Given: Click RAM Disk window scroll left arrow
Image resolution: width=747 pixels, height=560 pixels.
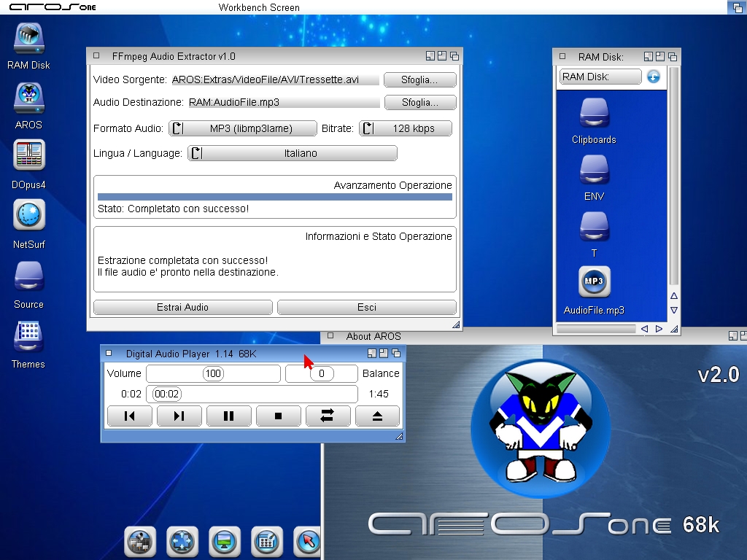Looking at the screenshot, I should (x=645, y=329).
